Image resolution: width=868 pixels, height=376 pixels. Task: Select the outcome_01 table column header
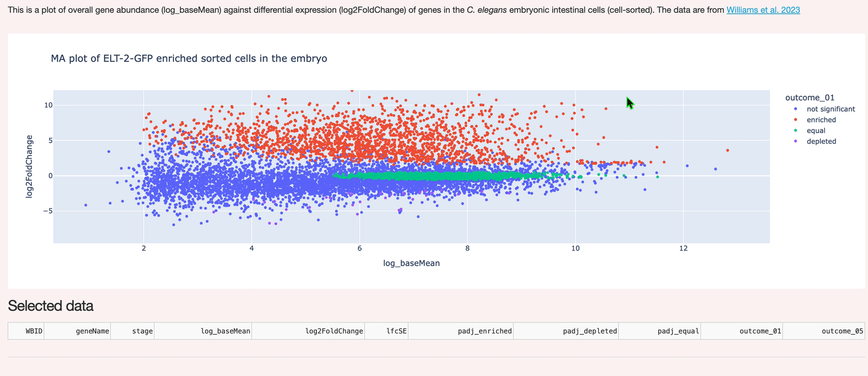760,331
